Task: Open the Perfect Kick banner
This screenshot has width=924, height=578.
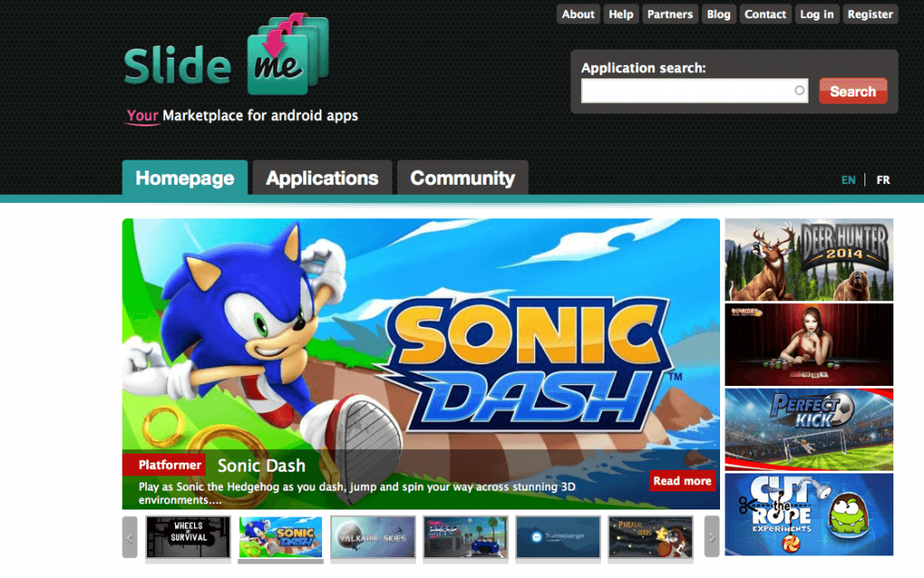Action: [809, 430]
